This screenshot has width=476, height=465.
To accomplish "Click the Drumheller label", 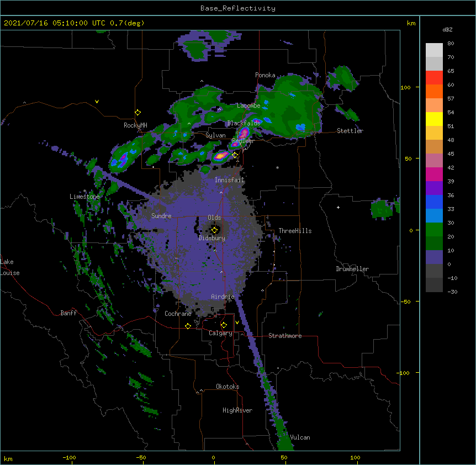I will pos(352,269).
